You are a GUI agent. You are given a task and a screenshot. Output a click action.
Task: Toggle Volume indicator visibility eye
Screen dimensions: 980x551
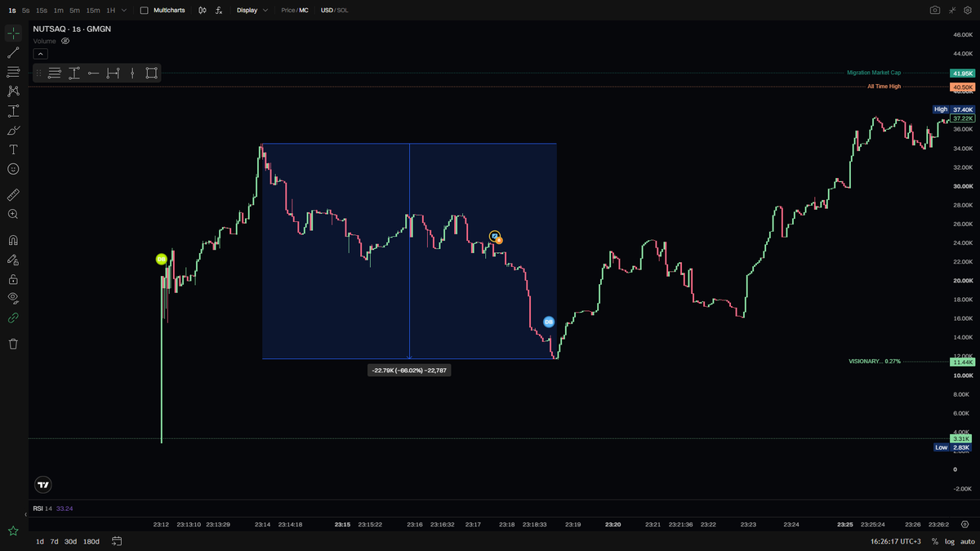[x=65, y=41]
